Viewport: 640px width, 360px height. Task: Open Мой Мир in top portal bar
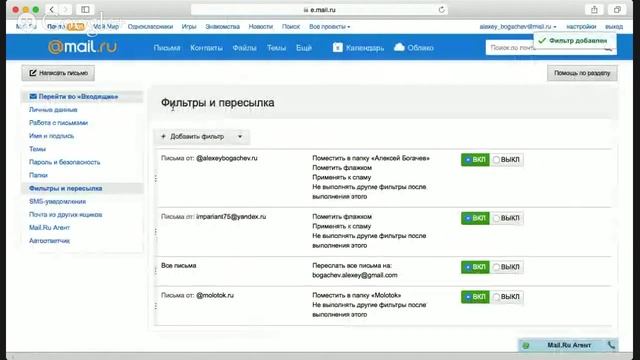(106, 27)
